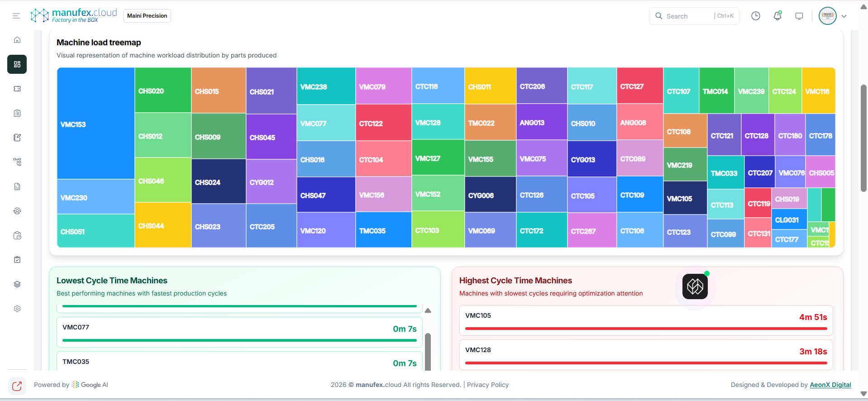Viewport: 868px width, 401px height.
Task: Focus the Search input field
Action: click(x=694, y=16)
